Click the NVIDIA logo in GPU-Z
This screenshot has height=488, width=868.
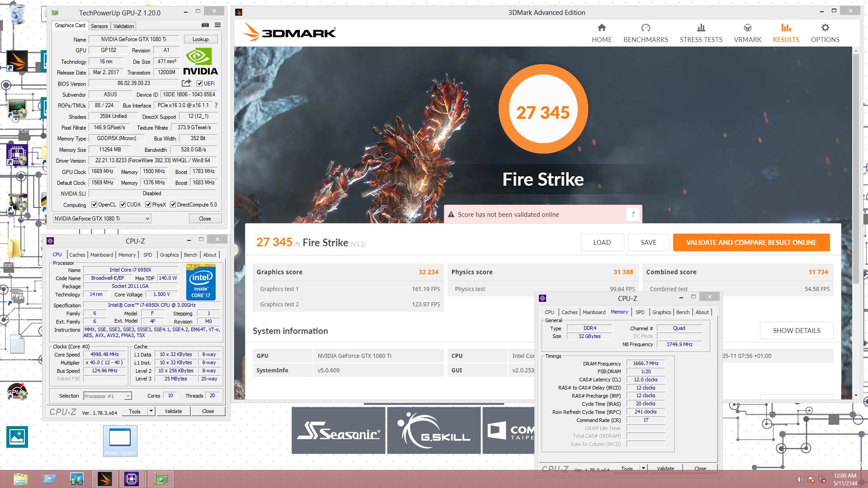pyautogui.click(x=200, y=62)
